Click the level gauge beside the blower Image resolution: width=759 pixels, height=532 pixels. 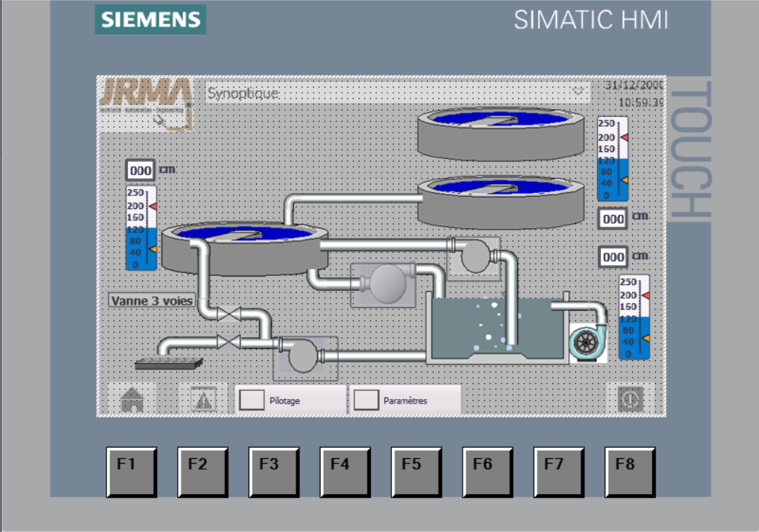634,317
